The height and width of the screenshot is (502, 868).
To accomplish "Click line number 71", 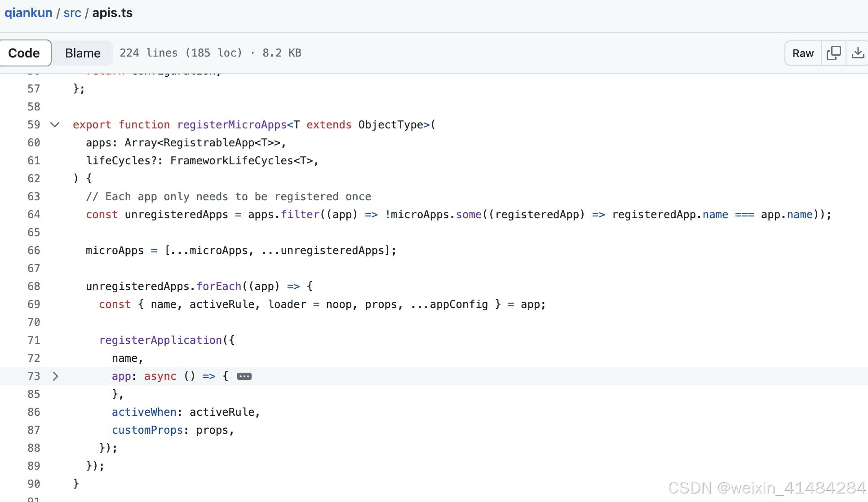I will point(34,340).
